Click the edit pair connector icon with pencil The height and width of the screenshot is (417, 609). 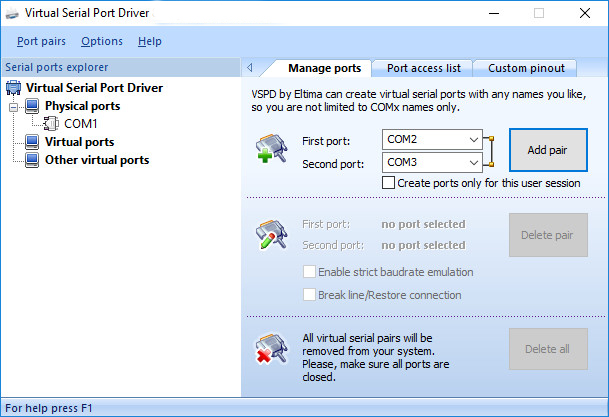(x=271, y=235)
